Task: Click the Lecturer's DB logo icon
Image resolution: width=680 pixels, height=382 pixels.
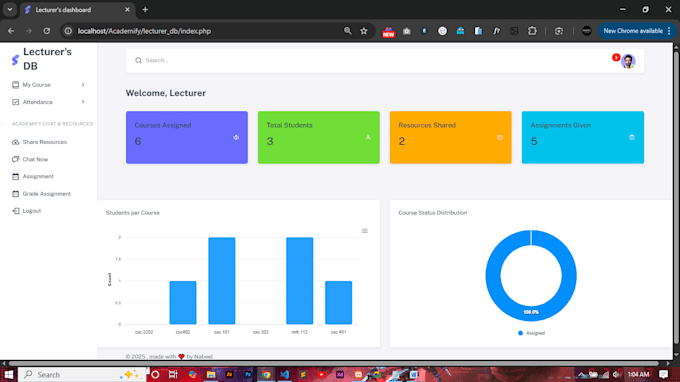Action: pyautogui.click(x=15, y=60)
